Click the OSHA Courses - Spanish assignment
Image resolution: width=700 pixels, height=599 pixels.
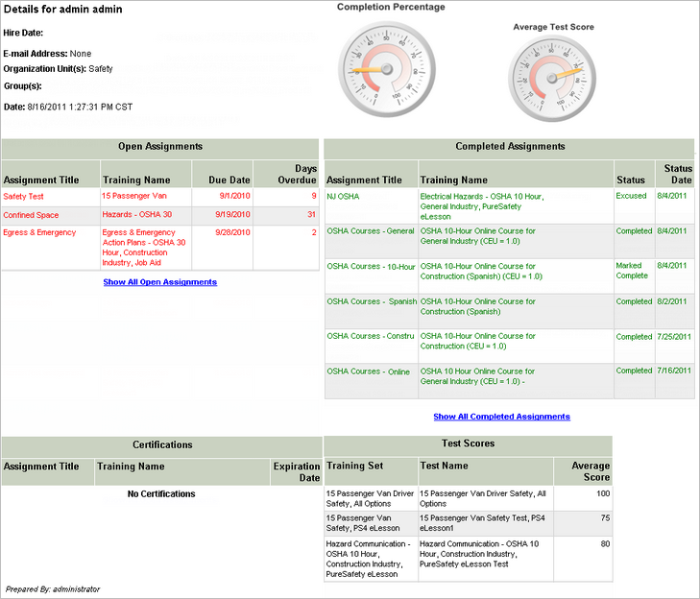coord(371,301)
